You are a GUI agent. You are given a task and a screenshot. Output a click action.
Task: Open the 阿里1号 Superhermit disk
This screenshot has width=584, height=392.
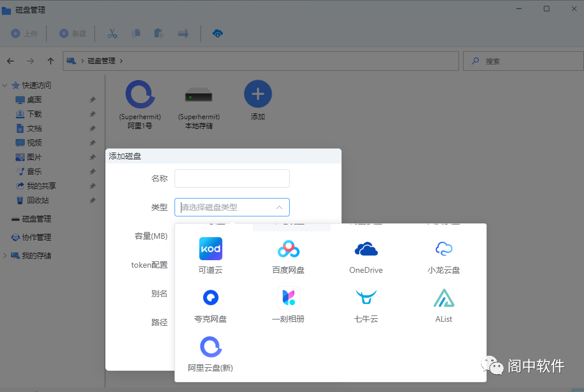pos(140,105)
